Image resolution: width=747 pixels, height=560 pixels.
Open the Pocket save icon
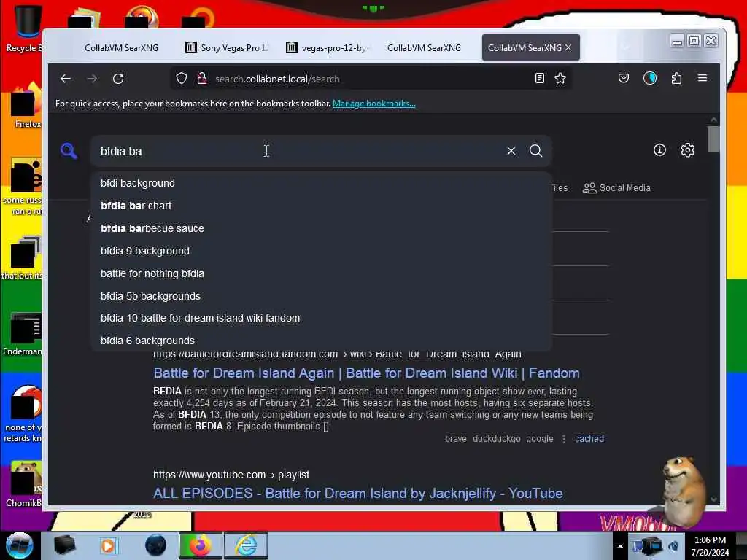pyautogui.click(x=624, y=78)
